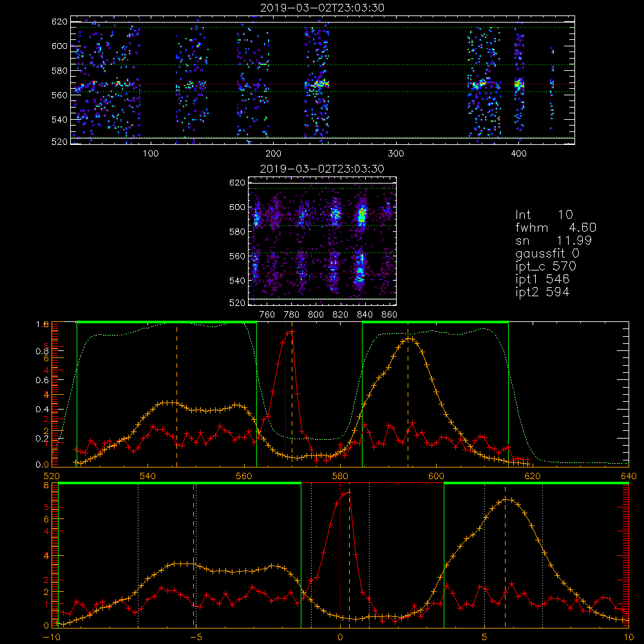Click the x-axis label 600 of profile plot
The width and height of the screenshot is (644, 644).
[436, 477]
